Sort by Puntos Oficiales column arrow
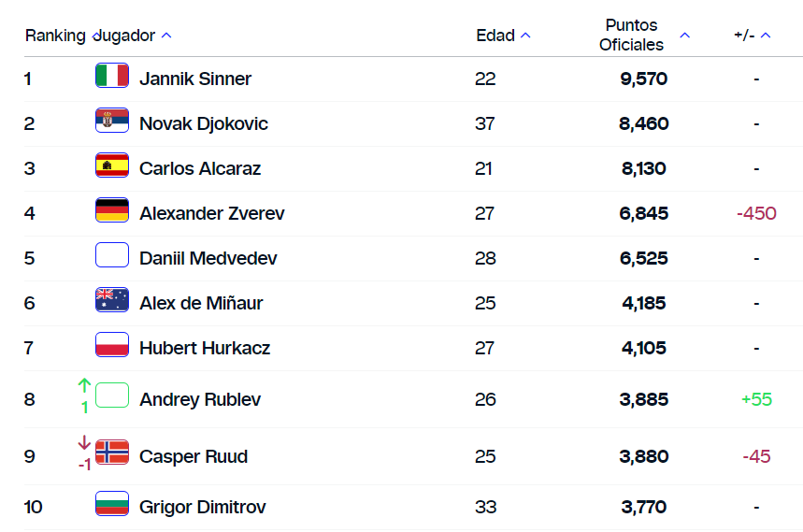This screenshot has width=803, height=532. 684,36
